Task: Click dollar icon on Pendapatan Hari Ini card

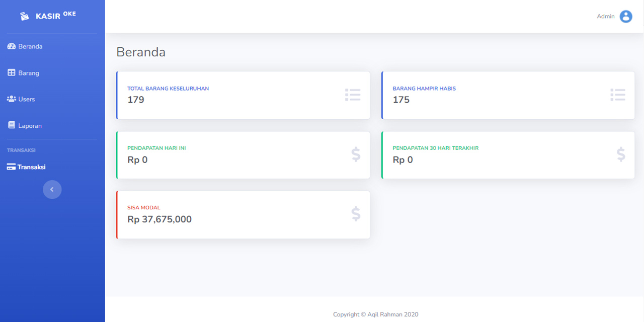Action: click(x=356, y=154)
